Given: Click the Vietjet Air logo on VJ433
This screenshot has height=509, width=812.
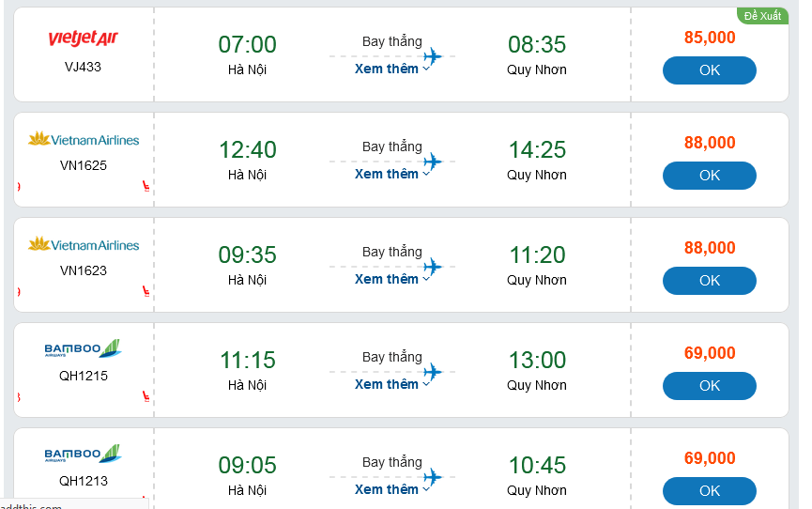Looking at the screenshot, I should point(83,39).
